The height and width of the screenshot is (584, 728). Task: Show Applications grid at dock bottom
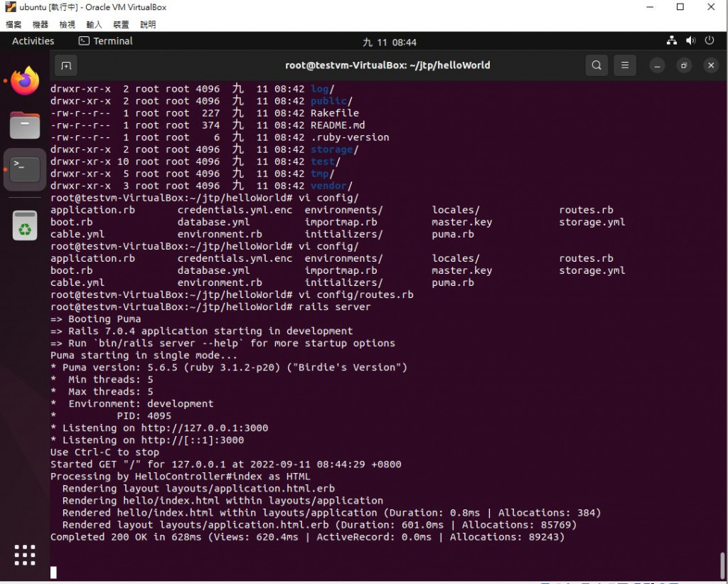coord(25,556)
